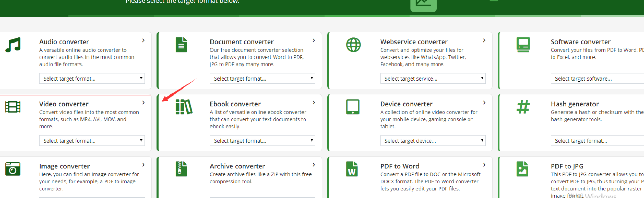Open Webservice converter target service dropdown

coord(433,78)
